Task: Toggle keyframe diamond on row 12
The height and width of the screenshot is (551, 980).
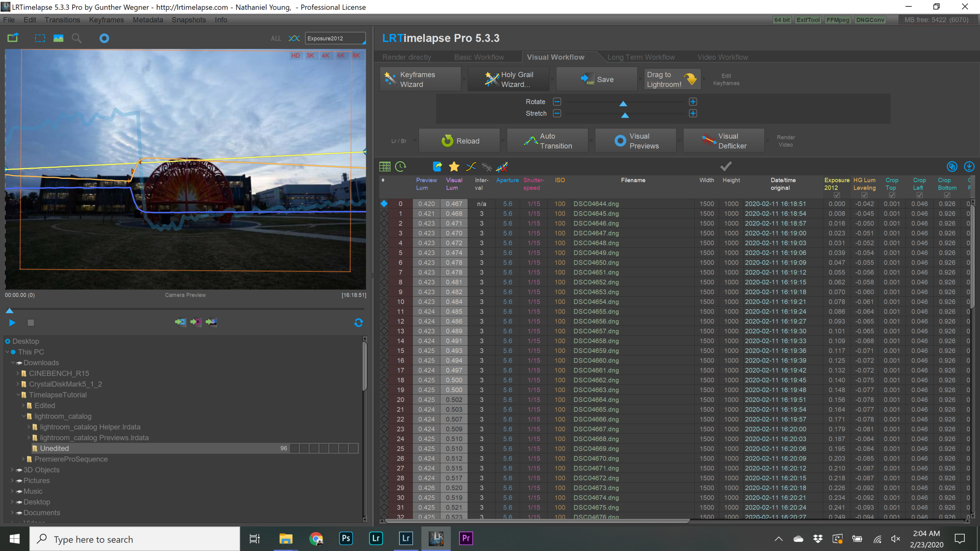Action: click(384, 321)
